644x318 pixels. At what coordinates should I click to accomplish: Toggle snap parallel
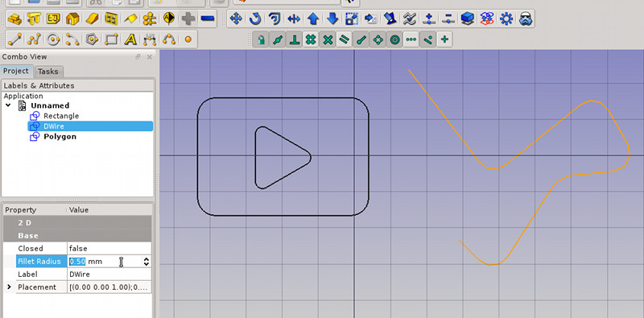click(x=345, y=40)
